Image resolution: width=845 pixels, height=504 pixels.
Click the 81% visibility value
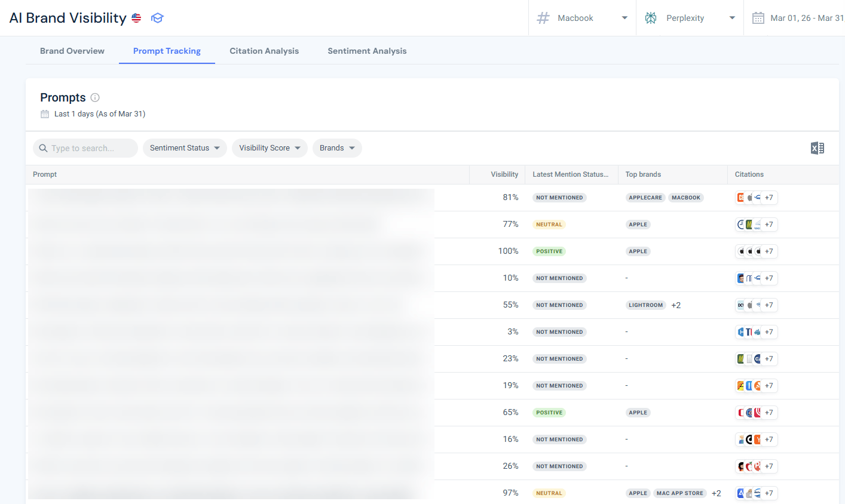pos(510,198)
